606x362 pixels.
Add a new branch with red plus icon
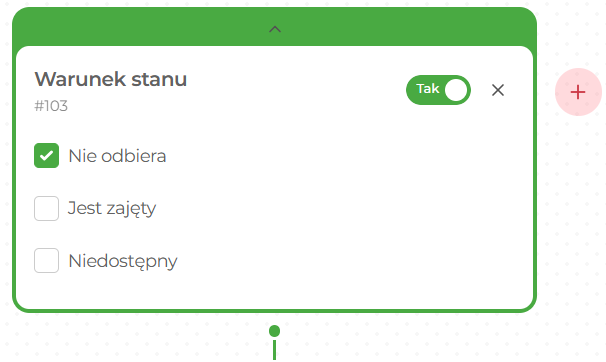pyautogui.click(x=578, y=92)
